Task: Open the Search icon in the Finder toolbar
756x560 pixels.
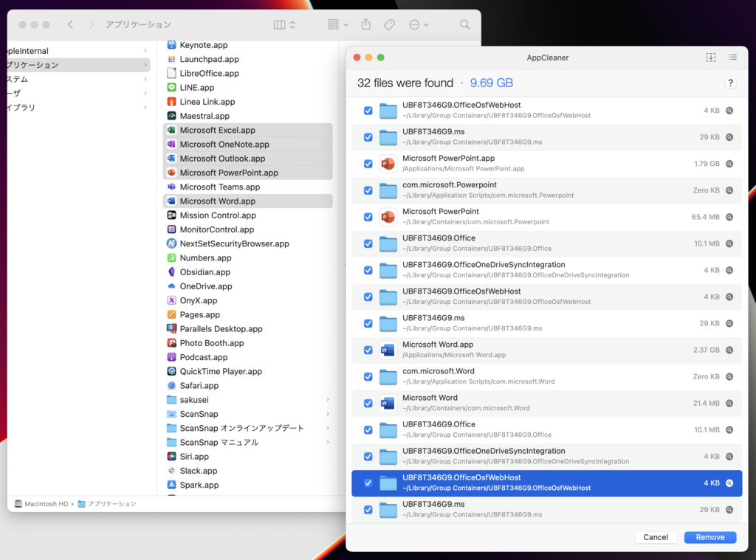Action: tap(464, 24)
